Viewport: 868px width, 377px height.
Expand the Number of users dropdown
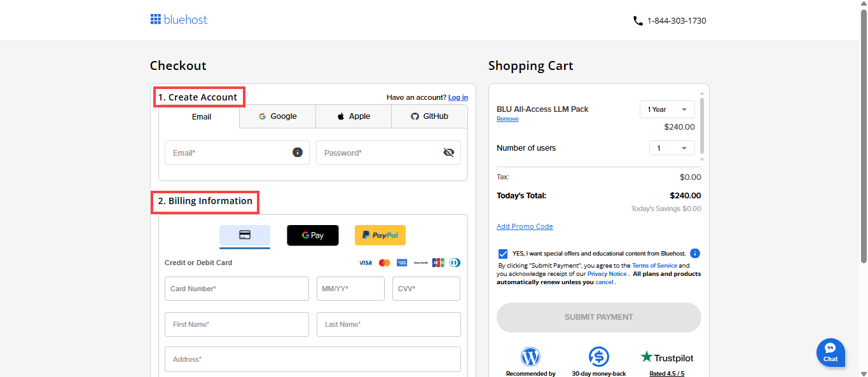tap(672, 148)
